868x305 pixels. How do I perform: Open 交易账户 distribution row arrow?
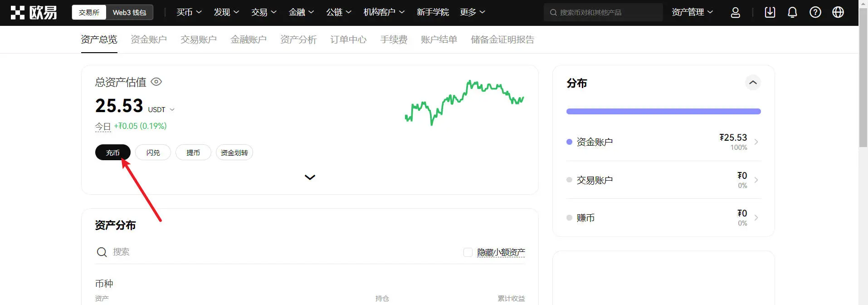point(756,180)
